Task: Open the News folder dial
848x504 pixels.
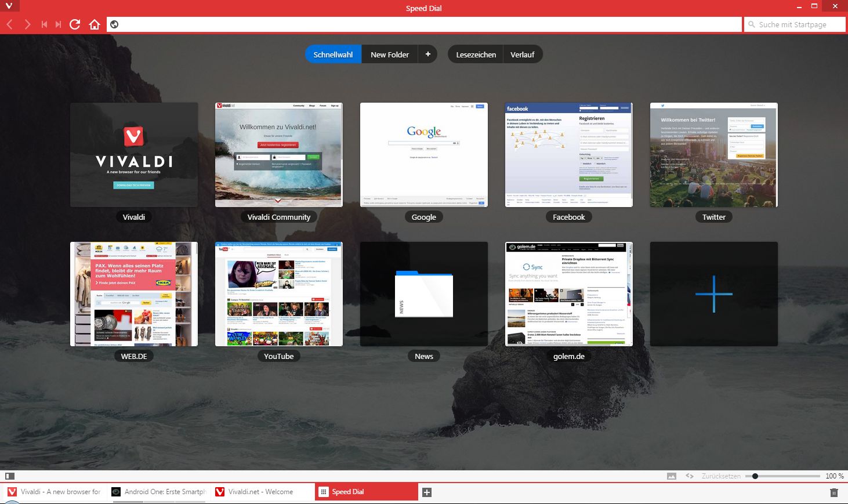Action: coord(423,293)
